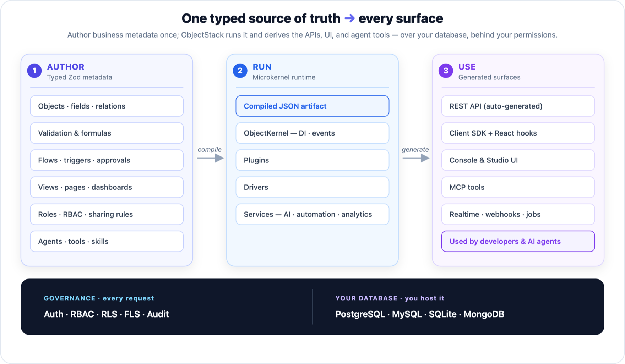Image resolution: width=625 pixels, height=364 pixels.
Task: Click the GOVERNANCE · every request heading
Action: [99, 298]
